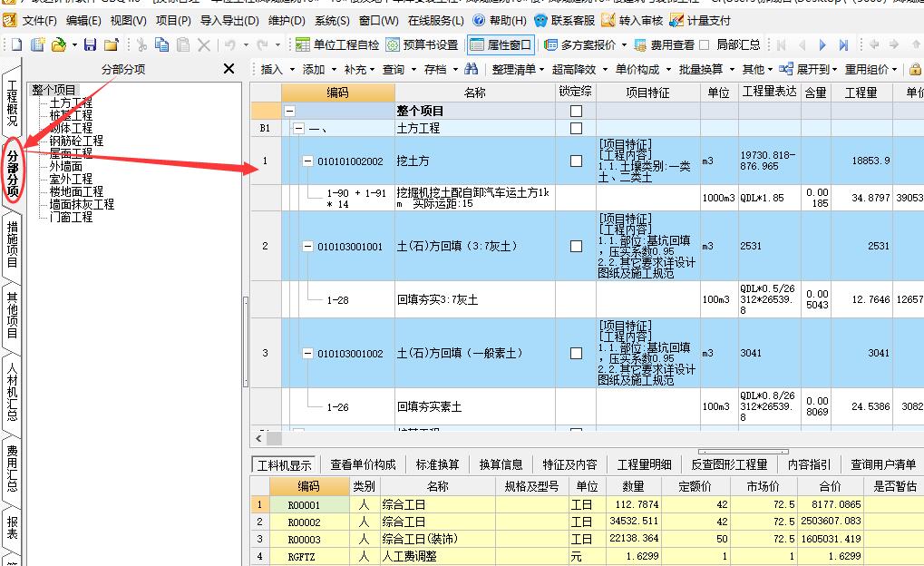Select 钢筋砼工程 in tree

click(x=76, y=141)
